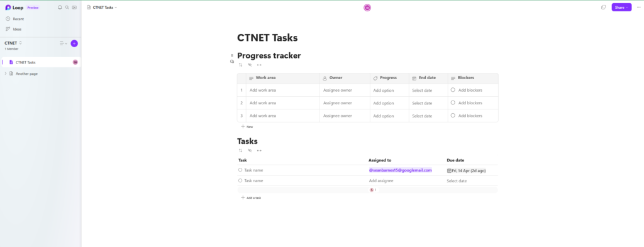Viewport: 644px width, 247px height.
Task: Click the drag handle beside Progress tracker
Action: (x=232, y=55)
